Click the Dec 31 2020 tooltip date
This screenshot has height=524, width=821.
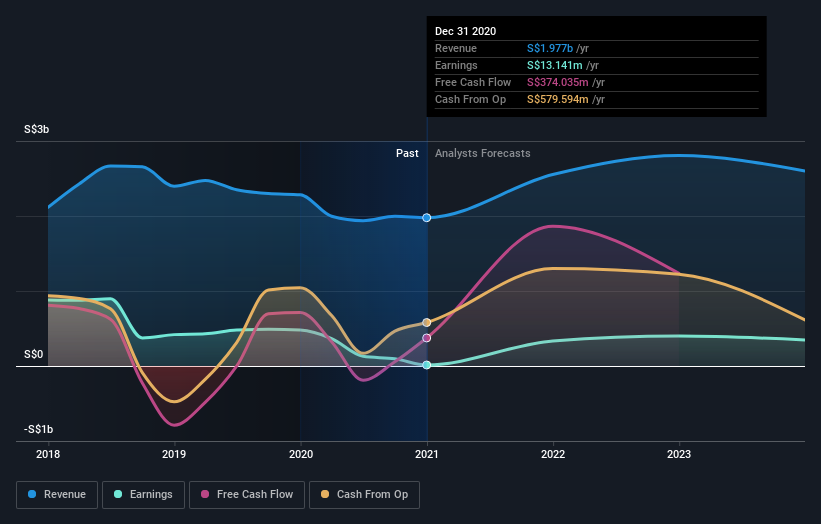click(x=465, y=31)
